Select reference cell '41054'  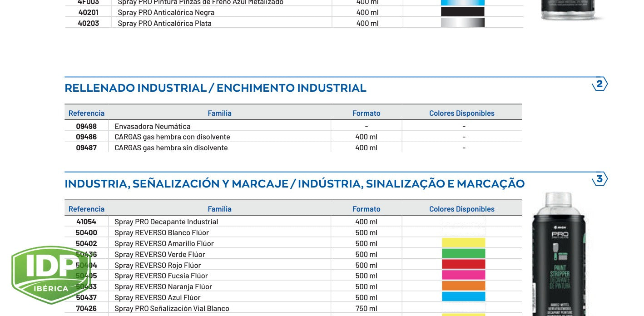(x=86, y=222)
